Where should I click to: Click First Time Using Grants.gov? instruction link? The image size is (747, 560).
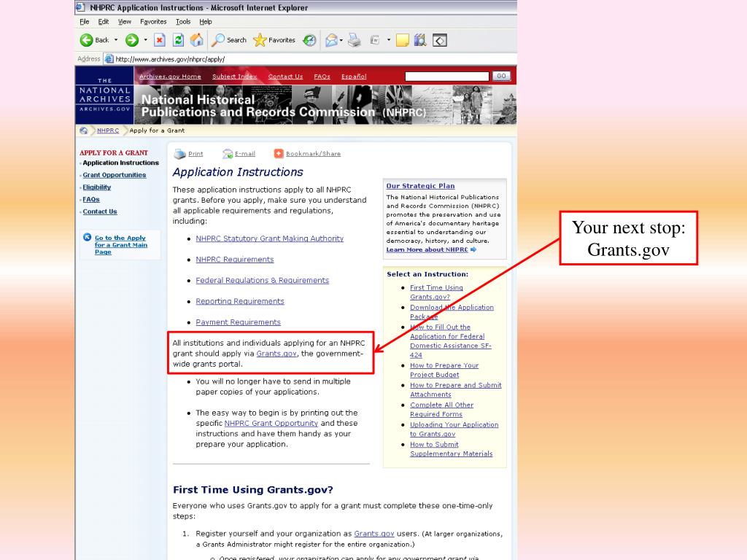tap(436, 292)
